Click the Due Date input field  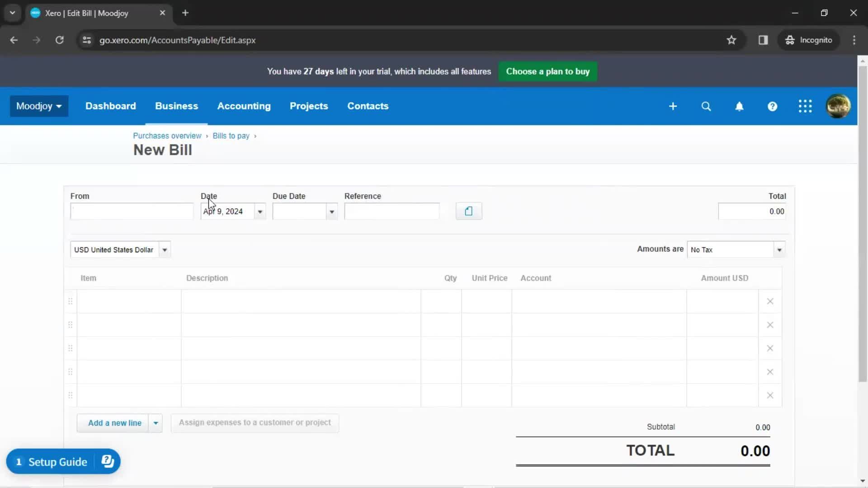click(x=300, y=211)
